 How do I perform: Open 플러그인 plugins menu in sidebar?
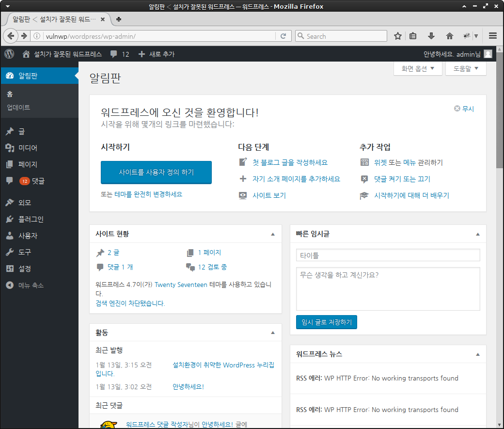click(x=39, y=219)
